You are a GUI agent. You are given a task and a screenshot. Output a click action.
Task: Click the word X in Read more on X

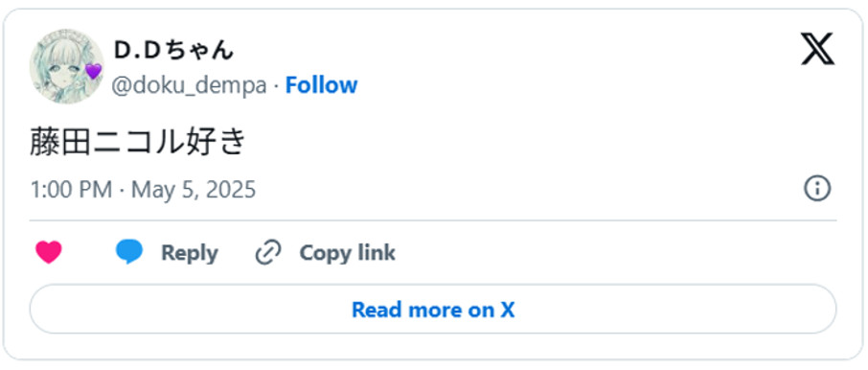[508, 310]
